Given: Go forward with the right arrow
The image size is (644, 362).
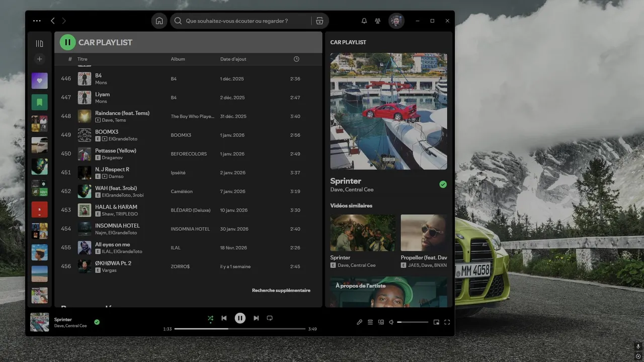Looking at the screenshot, I should 64,21.
